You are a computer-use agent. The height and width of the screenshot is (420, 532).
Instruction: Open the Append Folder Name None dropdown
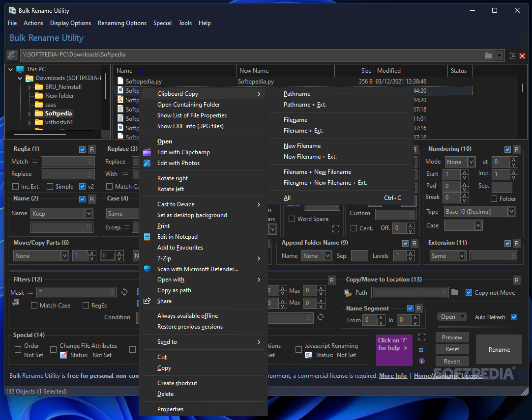click(327, 256)
